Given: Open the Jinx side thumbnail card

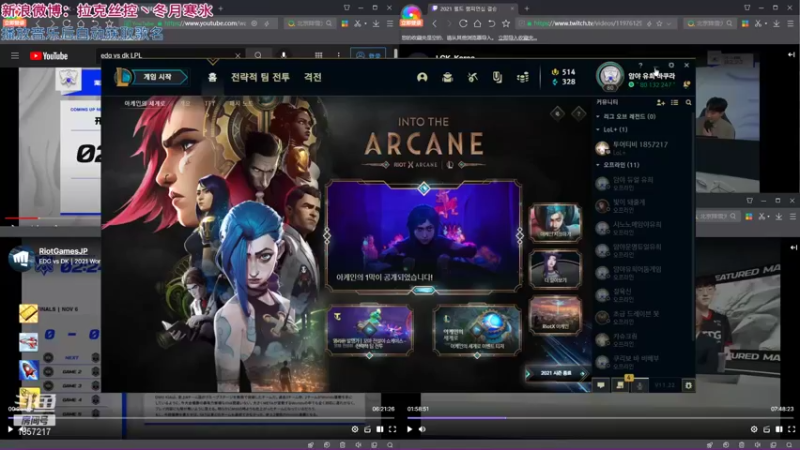Looking at the screenshot, I should pyautogui.click(x=555, y=222).
